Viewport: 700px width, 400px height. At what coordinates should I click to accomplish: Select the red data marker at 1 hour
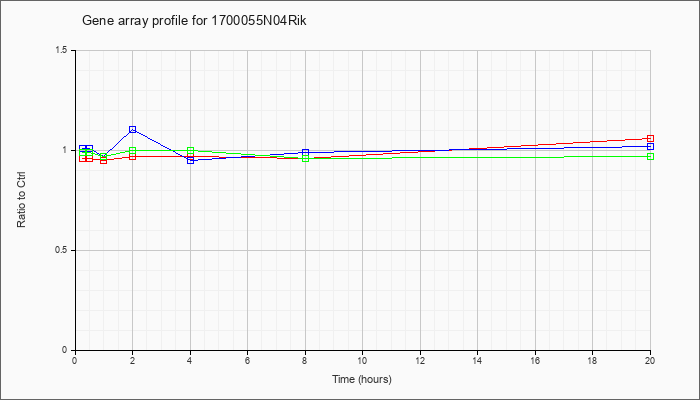click(x=104, y=160)
